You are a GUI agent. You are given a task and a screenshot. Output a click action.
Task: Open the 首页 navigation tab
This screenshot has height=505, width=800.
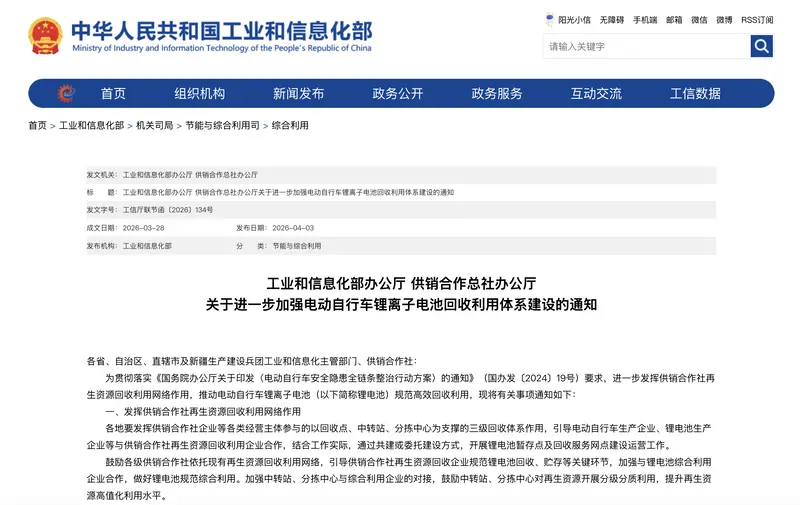[113, 94]
